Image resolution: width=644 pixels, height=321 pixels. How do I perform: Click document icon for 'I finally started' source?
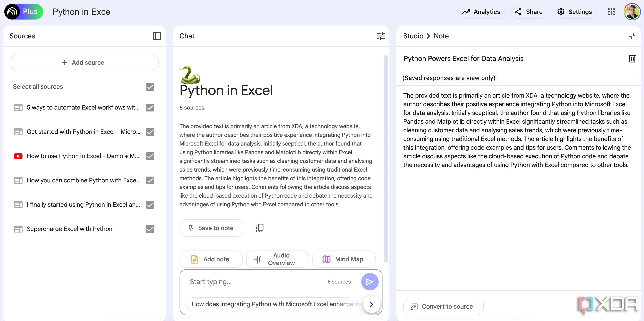tap(18, 205)
